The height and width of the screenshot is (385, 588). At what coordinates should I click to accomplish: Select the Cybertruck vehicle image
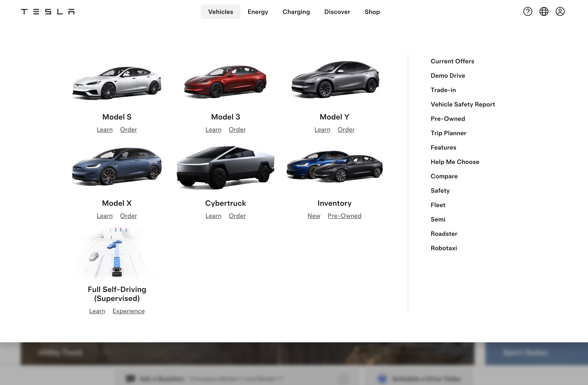tap(225, 167)
